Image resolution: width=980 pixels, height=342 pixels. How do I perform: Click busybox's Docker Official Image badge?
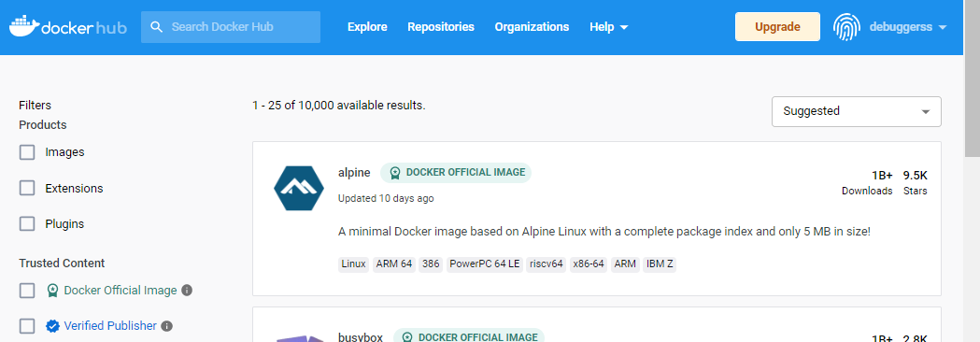point(468,336)
